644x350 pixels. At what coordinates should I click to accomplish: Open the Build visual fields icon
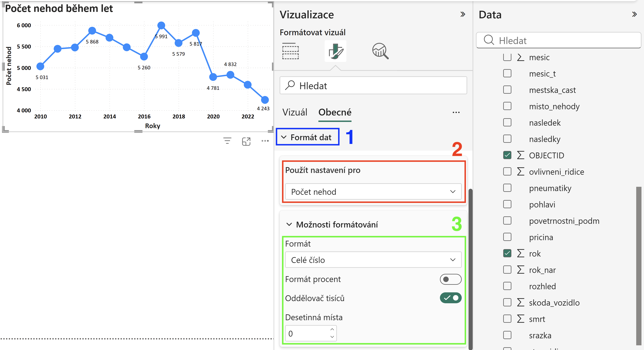point(290,51)
